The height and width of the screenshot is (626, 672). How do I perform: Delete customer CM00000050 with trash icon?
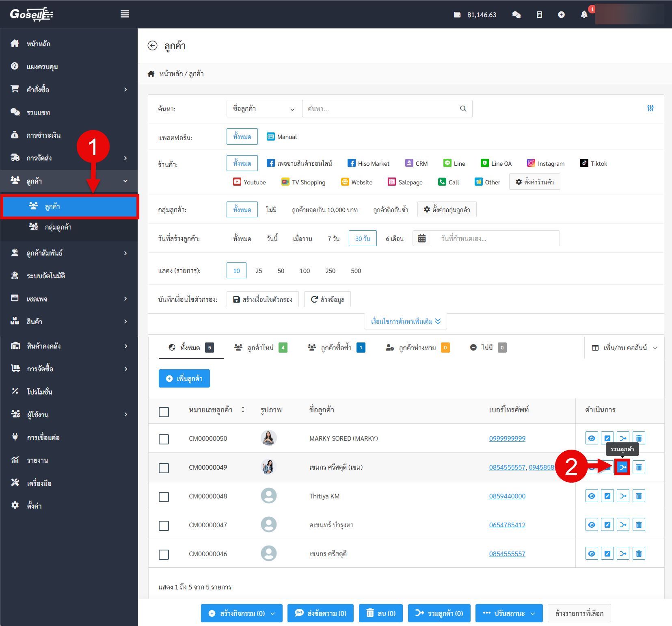coord(638,438)
